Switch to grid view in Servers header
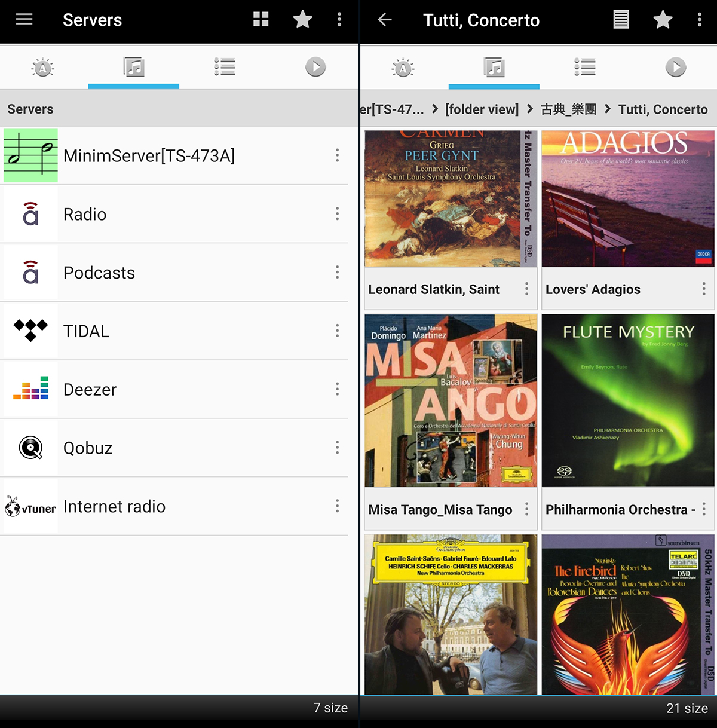717x728 pixels. [x=261, y=20]
